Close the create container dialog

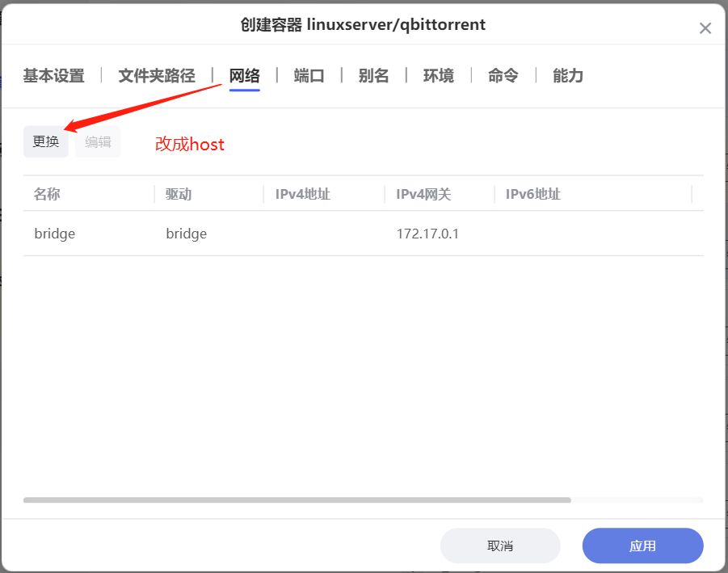click(x=705, y=28)
